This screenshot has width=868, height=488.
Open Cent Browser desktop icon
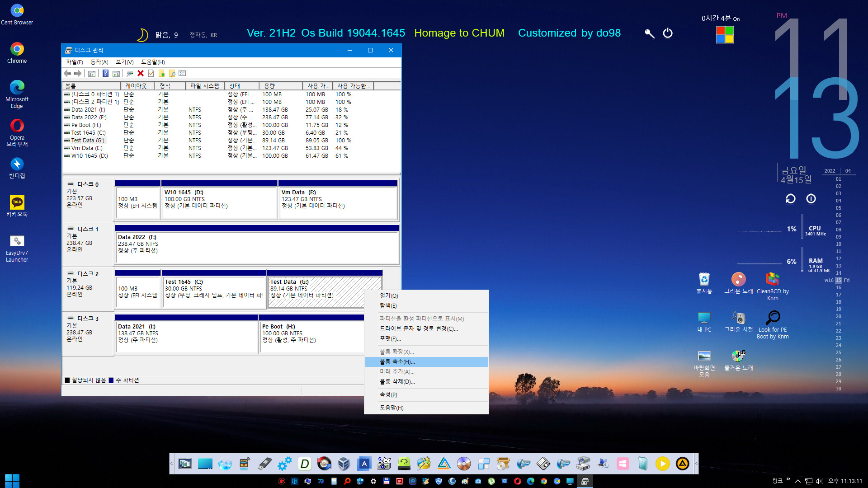[17, 14]
